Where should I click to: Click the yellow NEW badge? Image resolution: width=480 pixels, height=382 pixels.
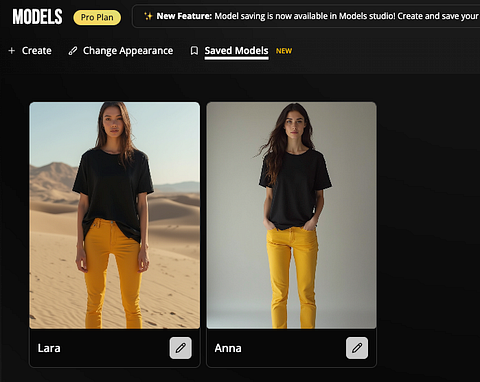[284, 51]
